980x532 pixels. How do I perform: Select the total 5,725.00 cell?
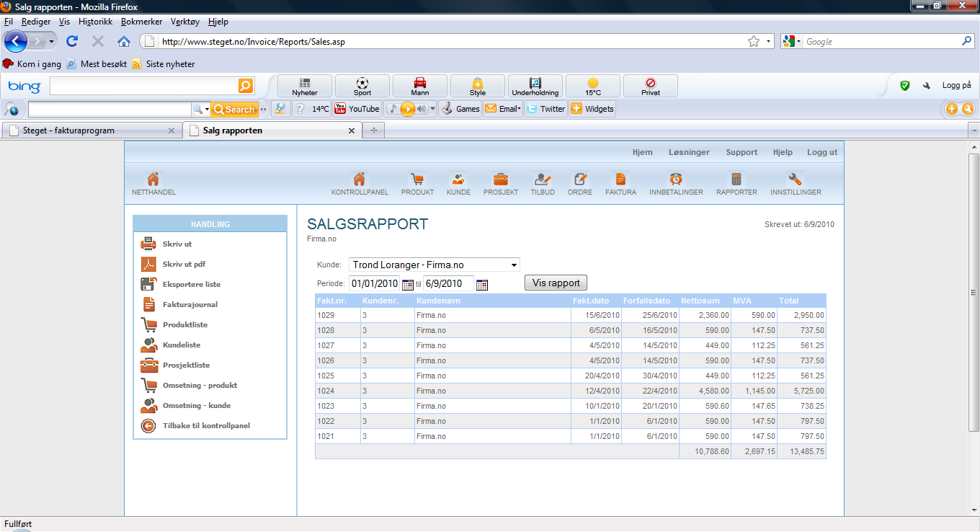(802, 391)
